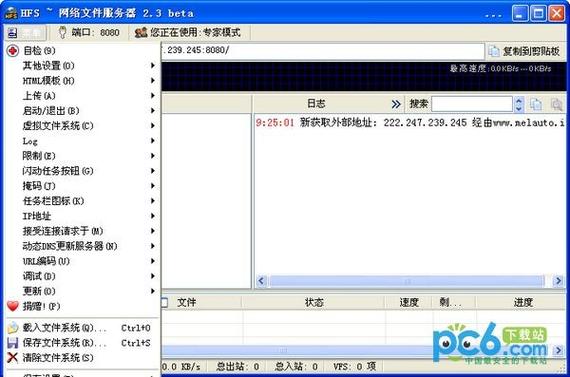Select the IP地址 menu item

[83, 216]
